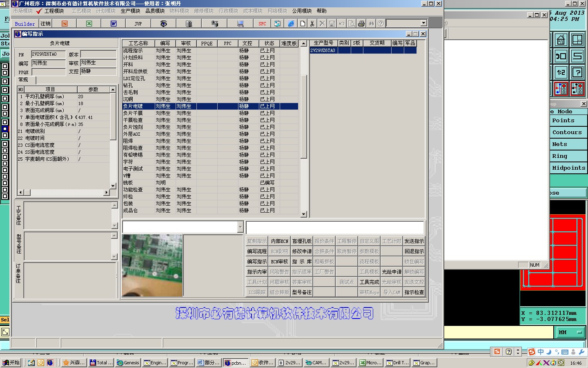Image resolution: width=588 pixels, height=368 pixels.
Task: Click the Internet Explorer toolbar icon
Action: [x=291, y=24]
